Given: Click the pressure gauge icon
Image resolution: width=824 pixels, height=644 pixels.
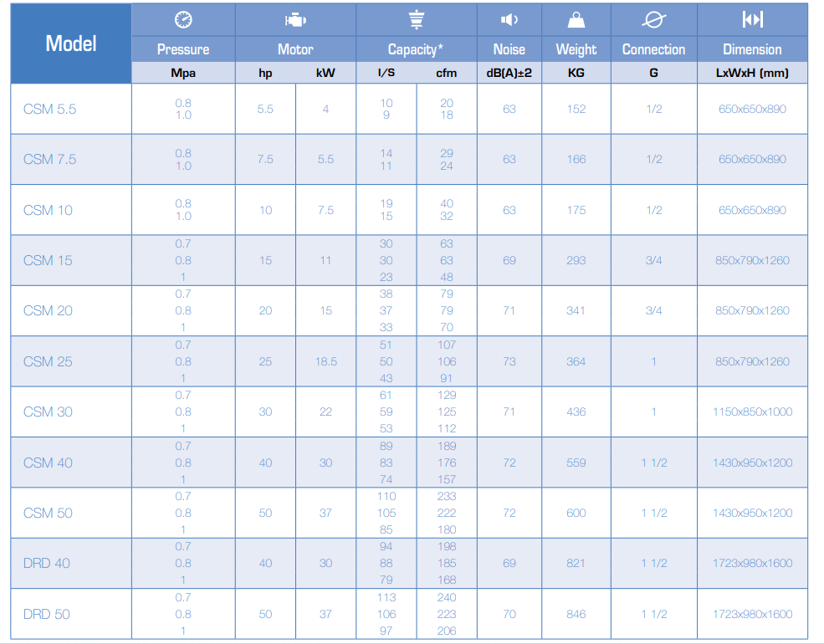Looking at the screenshot, I should [x=183, y=20].
